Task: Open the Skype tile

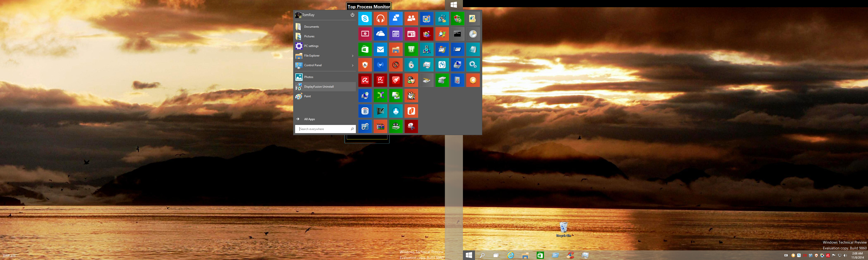Action: pyautogui.click(x=365, y=19)
